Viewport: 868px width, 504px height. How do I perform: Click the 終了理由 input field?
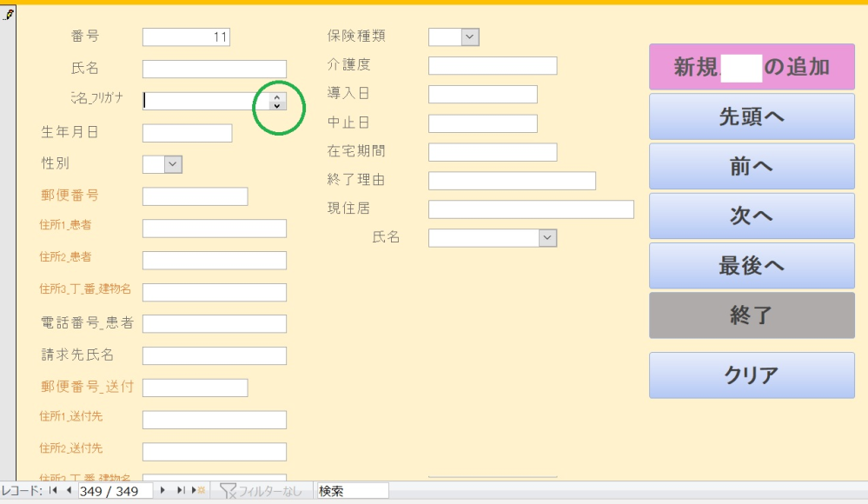[x=512, y=181]
